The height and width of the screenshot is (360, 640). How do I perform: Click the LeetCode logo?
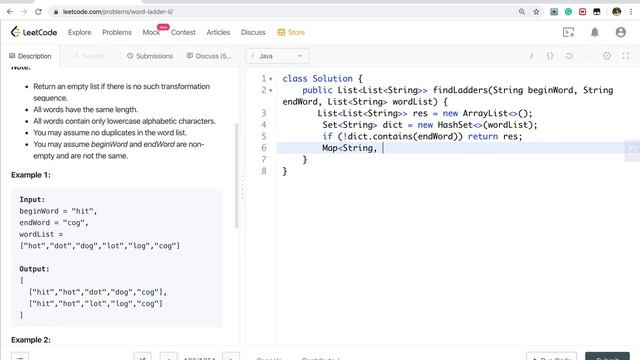34,32
